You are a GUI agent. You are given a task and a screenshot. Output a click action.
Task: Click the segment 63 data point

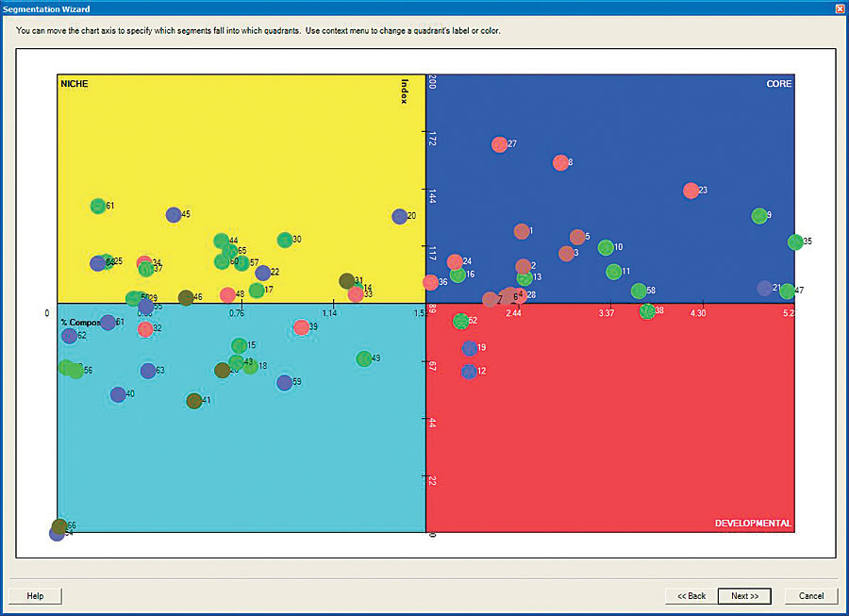click(148, 371)
